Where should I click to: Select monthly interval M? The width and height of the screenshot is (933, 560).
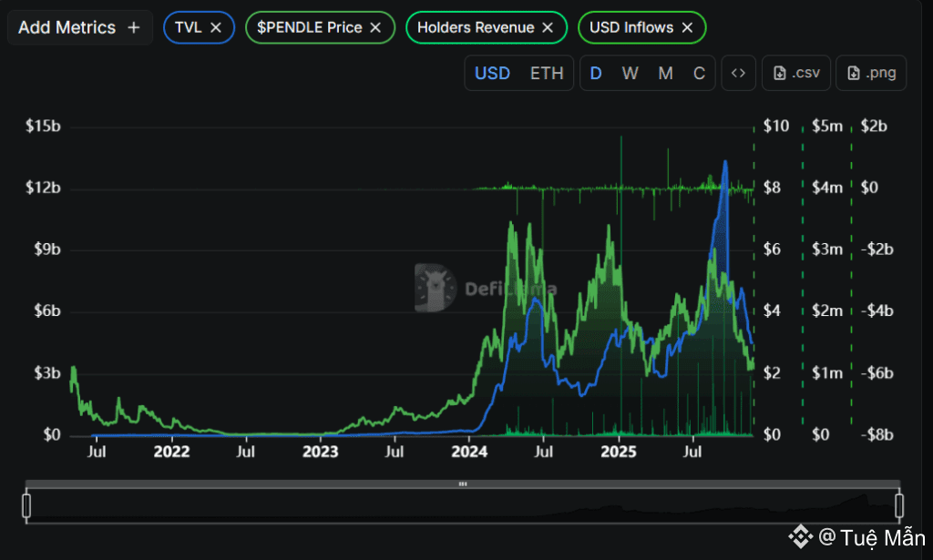(x=666, y=74)
